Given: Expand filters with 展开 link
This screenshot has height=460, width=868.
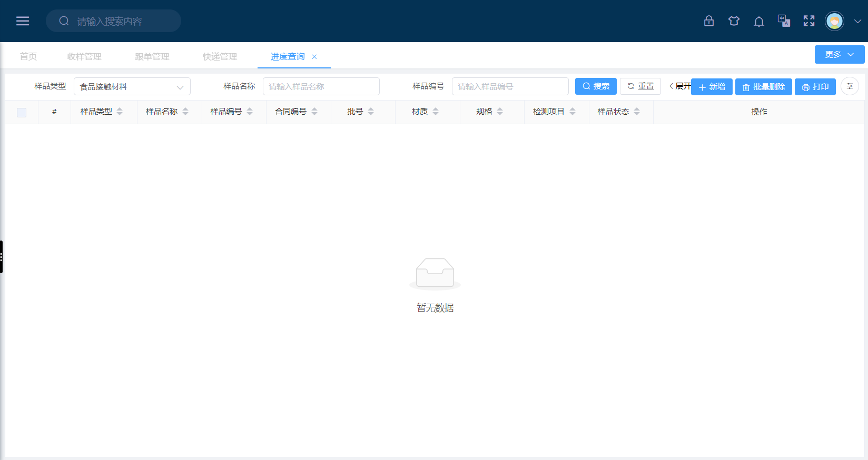Looking at the screenshot, I should tap(679, 86).
